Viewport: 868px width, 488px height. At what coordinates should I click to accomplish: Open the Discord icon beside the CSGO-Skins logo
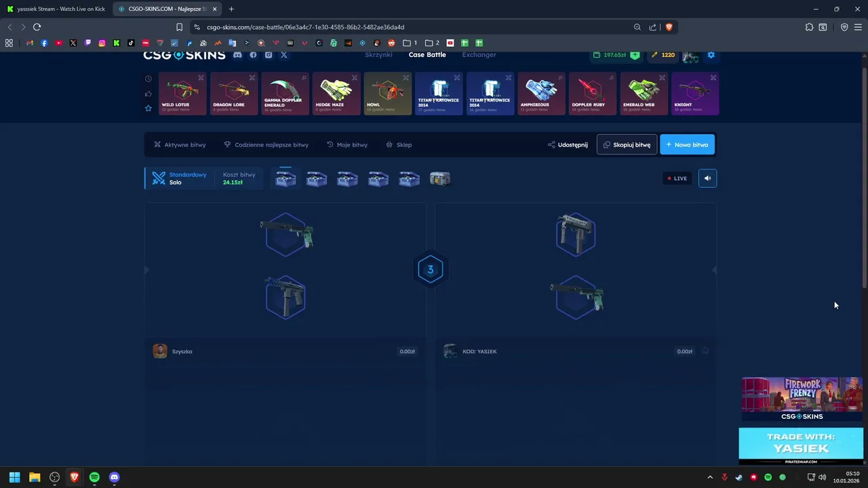(x=237, y=55)
